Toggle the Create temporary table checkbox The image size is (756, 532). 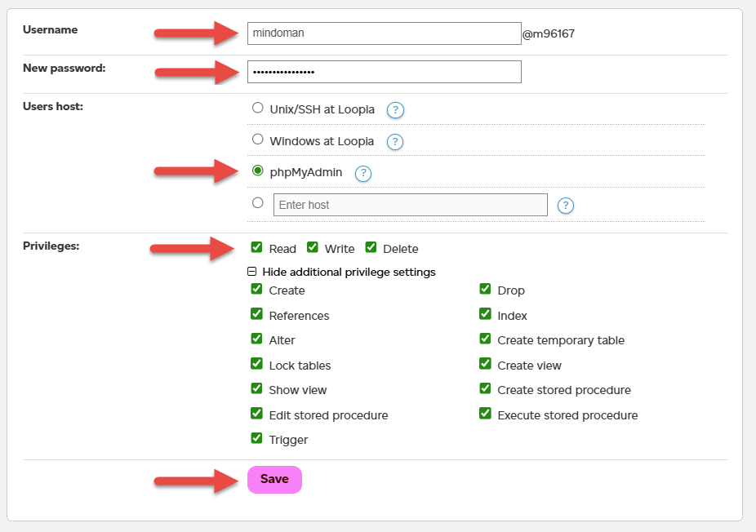click(x=486, y=339)
